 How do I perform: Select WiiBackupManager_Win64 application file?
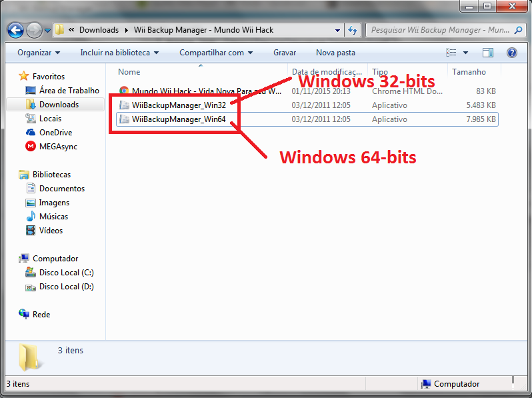[x=179, y=119]
